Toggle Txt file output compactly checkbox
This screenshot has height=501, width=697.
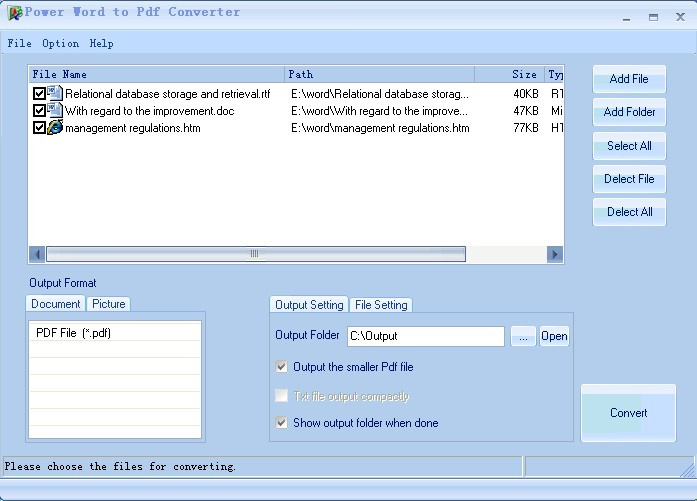tap(281, 396)
